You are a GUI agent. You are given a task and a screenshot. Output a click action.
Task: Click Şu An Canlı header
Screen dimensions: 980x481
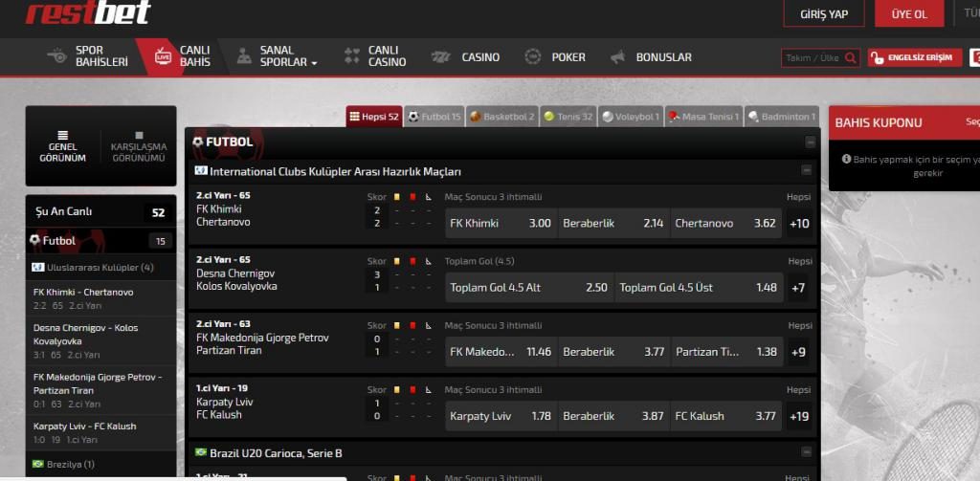[100, 212]
